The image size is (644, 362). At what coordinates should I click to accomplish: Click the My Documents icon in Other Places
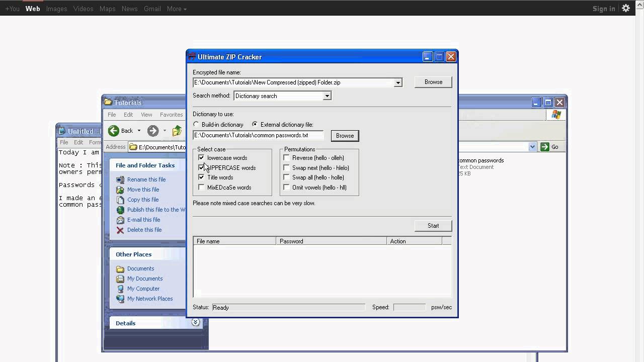(x=120, y=279)
